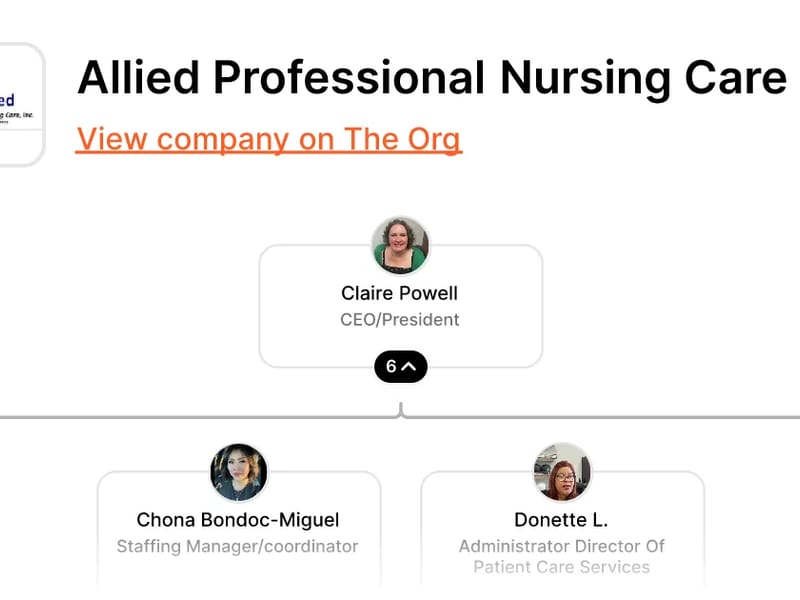This screenshot has height=600, width=800.
Task: Click Donette L.'s circular profile picture
Action: [561, 470]
